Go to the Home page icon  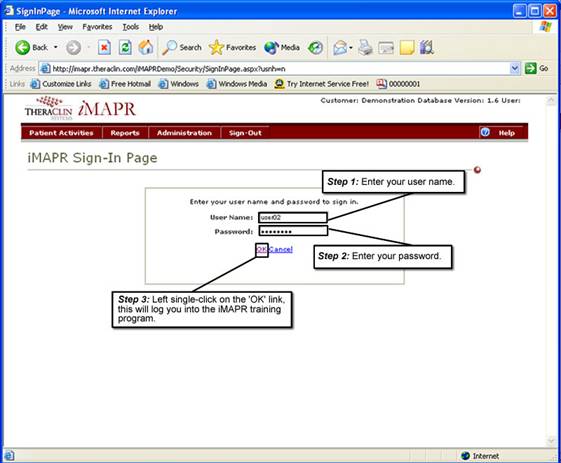pos(146,48)
